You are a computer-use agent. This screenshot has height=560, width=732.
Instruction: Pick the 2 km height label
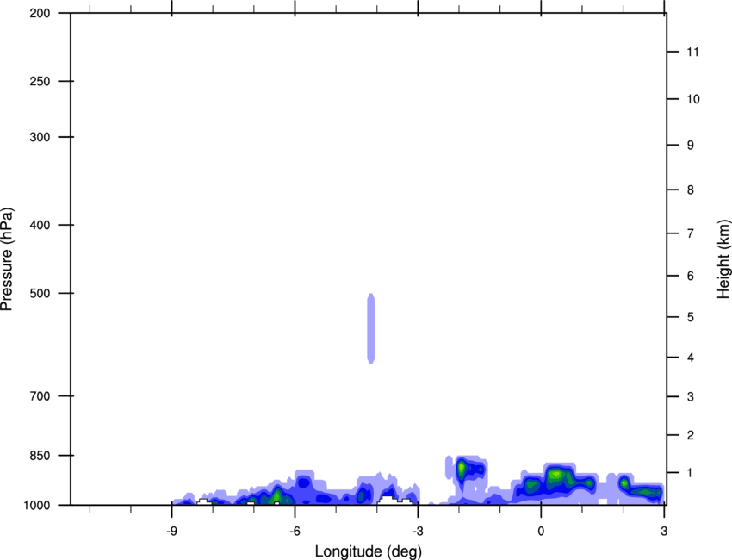[x=691, y=435]
